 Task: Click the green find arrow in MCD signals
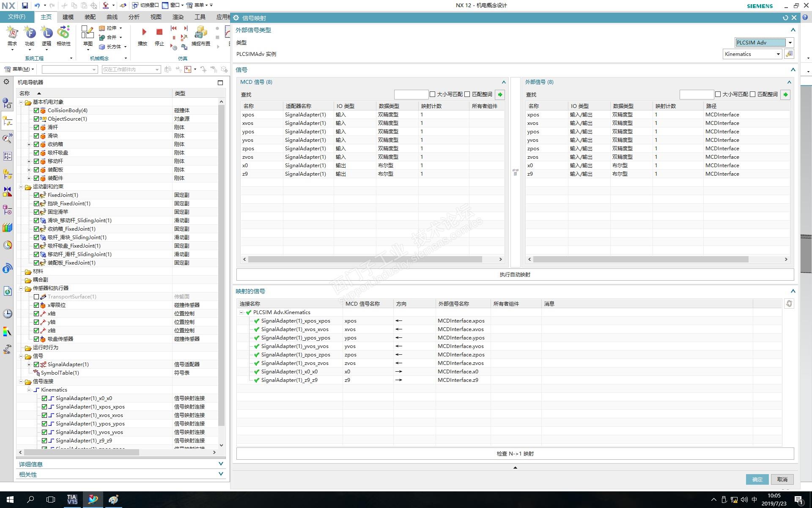(500, 94)
